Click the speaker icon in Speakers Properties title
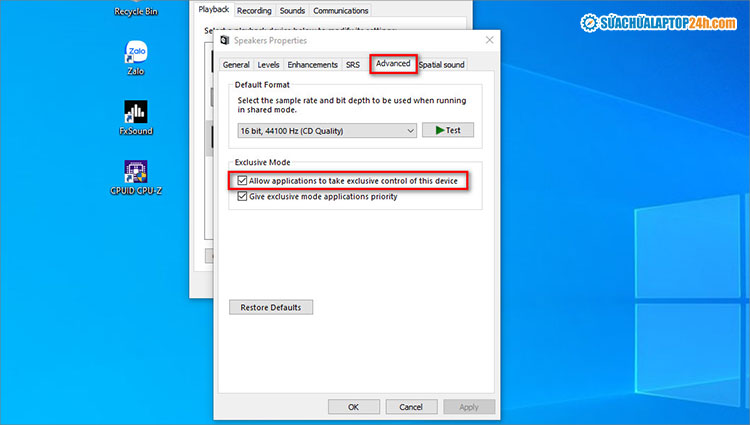This screenshot has height=425, width=750. [x=225, y=41]
